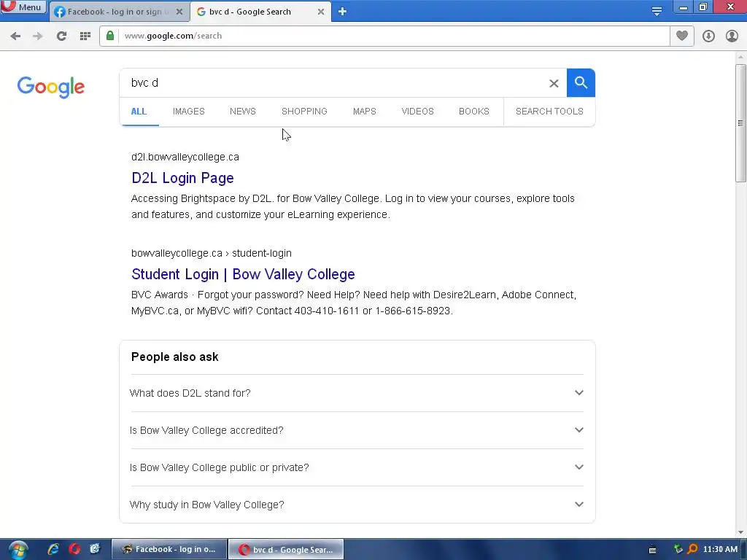747x560 pixels.
Task: Click the network tray icon
Action: (678, 549)
